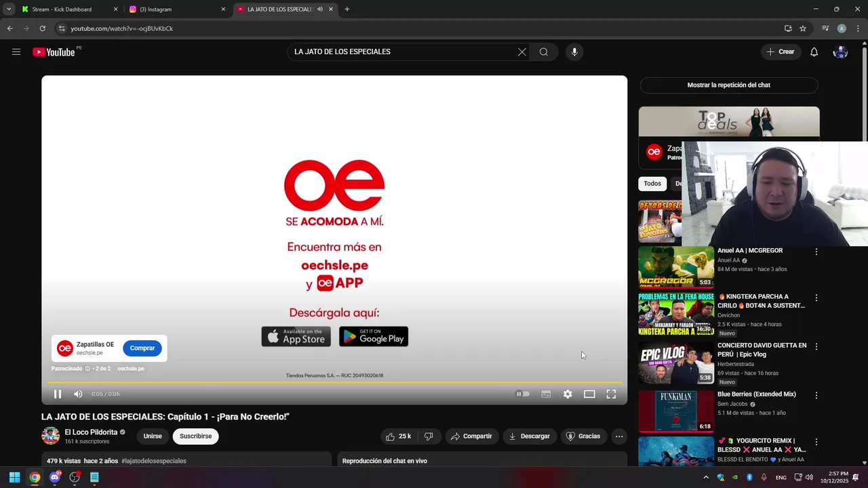
Task: Download the video with Descargar
Action: [x=530, y=436]
